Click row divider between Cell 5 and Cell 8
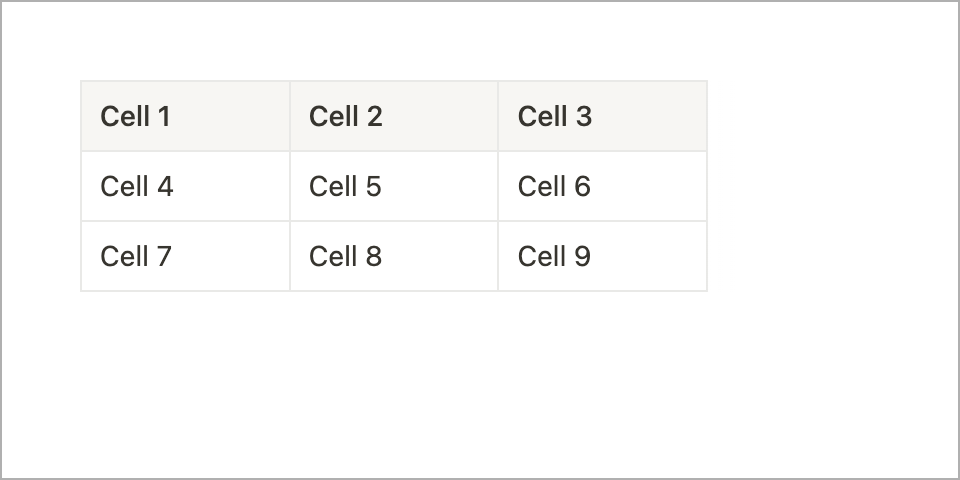960x480 pixels. click(394, 221)
